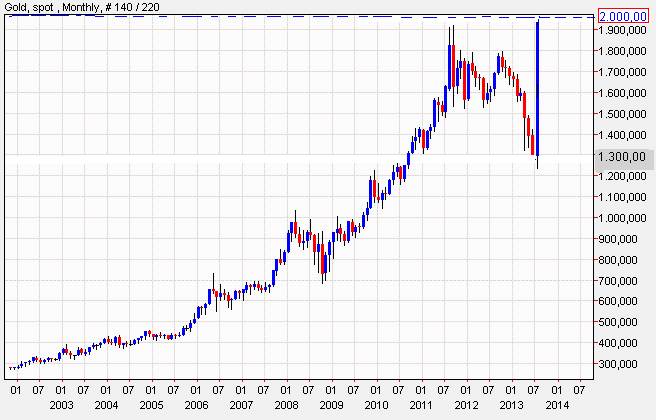Select the 2010 year label
Viewport: 656px width, 420px height.
377,405
